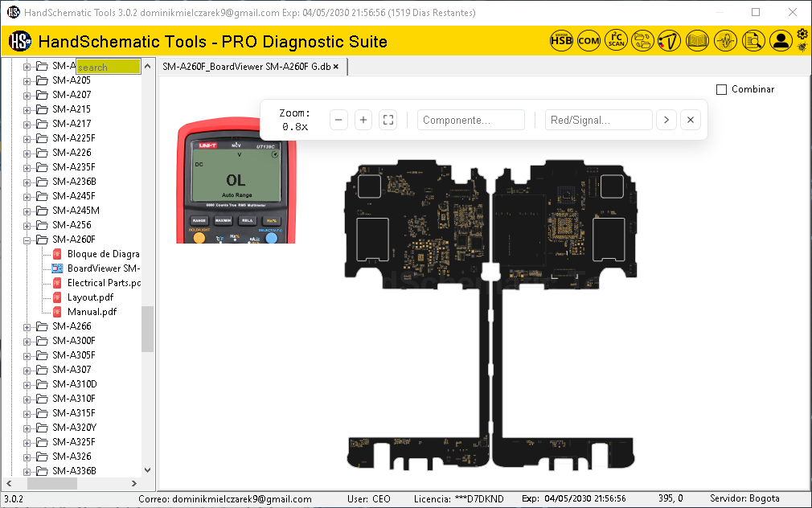Expand the SM-A236B folder
The height and width of the screenshot is (508, 812).
pyautogui.click(x=27, y=182)
